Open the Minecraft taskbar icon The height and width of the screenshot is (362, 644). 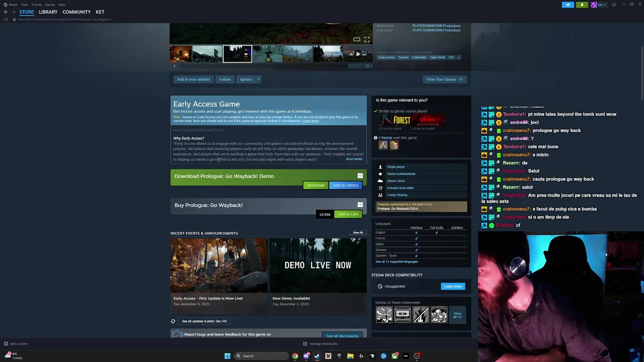pos(328,356)
